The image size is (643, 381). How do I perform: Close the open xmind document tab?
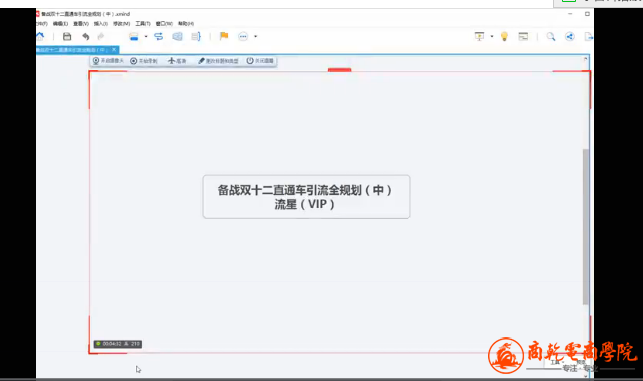(114, 50)
